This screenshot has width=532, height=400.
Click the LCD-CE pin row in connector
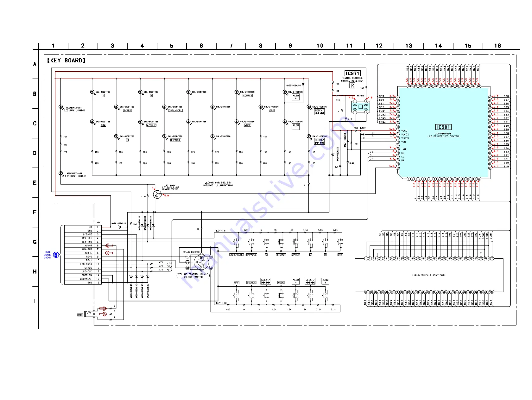point(83,234)
